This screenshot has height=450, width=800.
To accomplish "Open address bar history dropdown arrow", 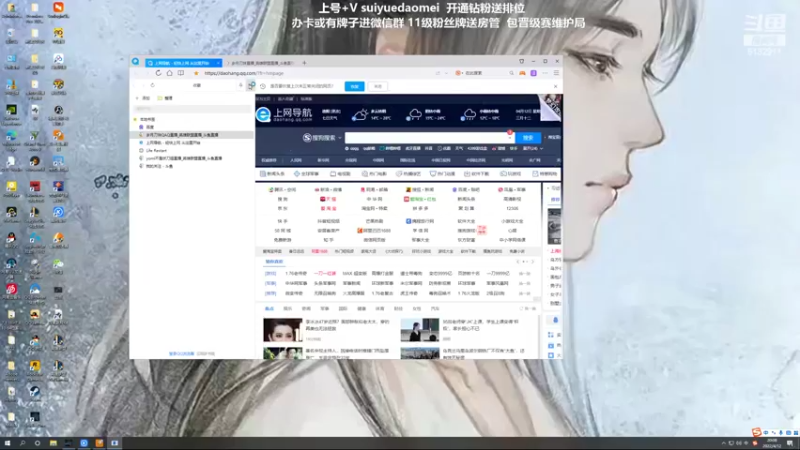I will click(446, 73).
